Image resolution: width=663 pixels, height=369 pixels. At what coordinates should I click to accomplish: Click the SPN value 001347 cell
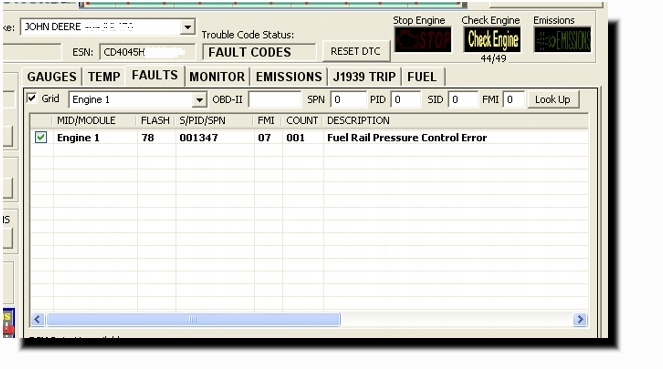tap(215, 138)
